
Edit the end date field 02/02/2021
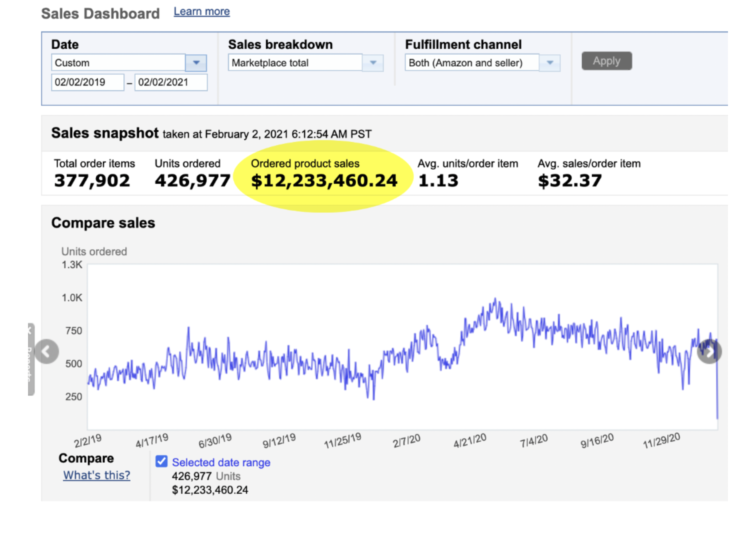pyautogui.click(x=171, y=82)
